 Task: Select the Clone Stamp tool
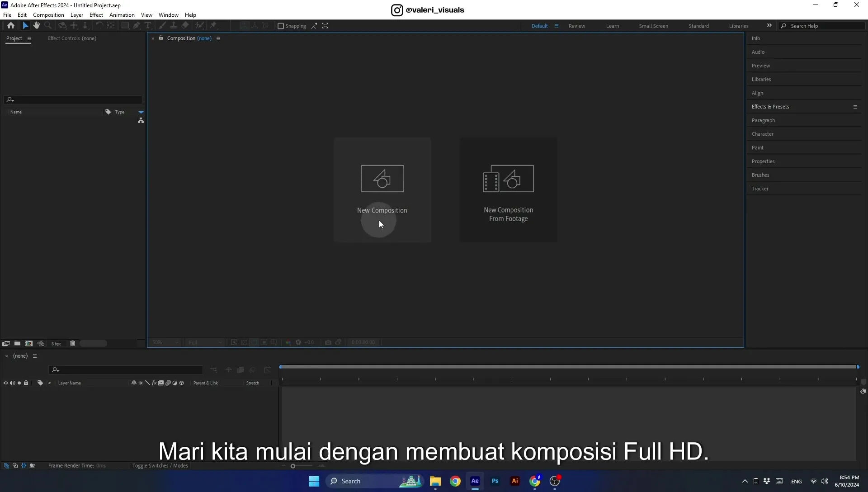173,26
